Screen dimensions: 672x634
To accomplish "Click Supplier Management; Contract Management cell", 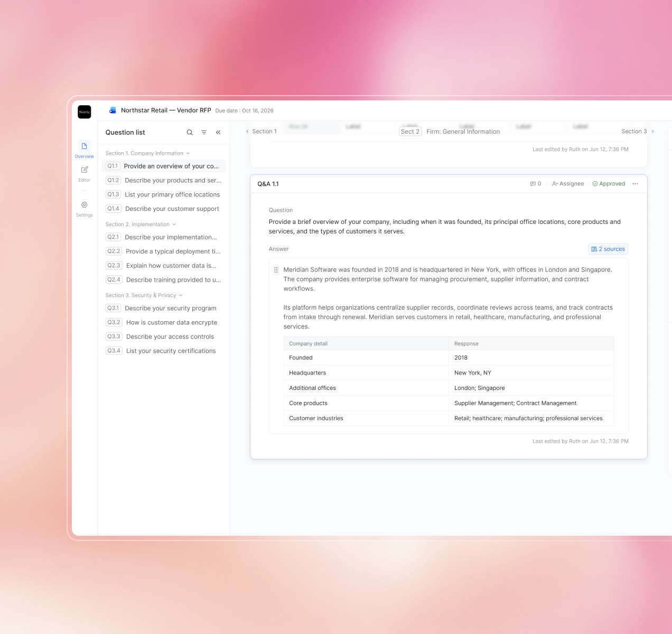I will [531, 403].
